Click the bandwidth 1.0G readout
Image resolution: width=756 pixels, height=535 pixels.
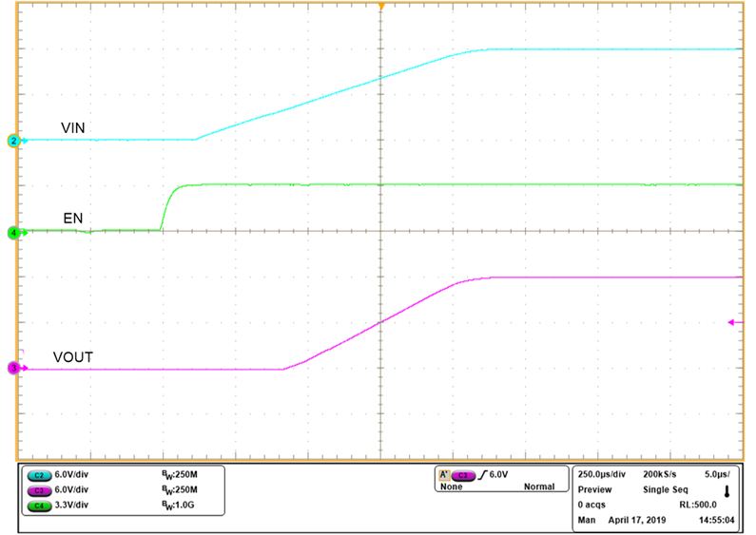pos(178,506)
